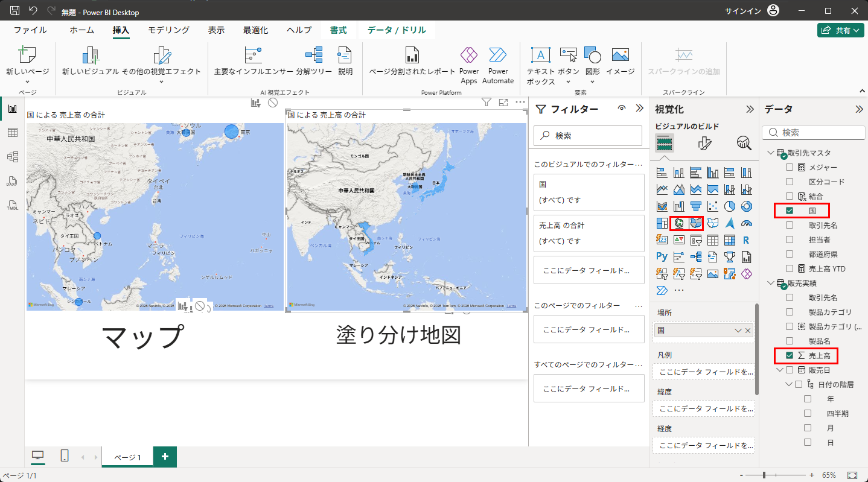
Task: Collapse the 販売日 field node
Action: 780,370
